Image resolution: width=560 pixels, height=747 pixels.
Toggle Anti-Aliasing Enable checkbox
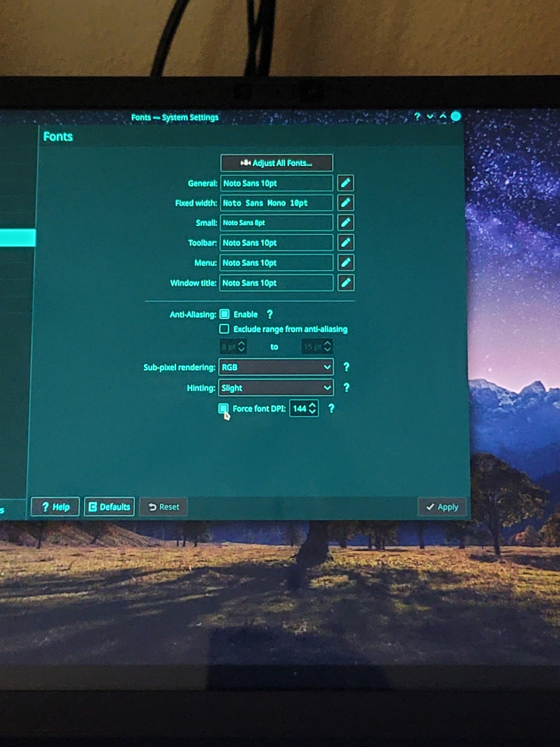pyautogui.click(x=225, y=314)
